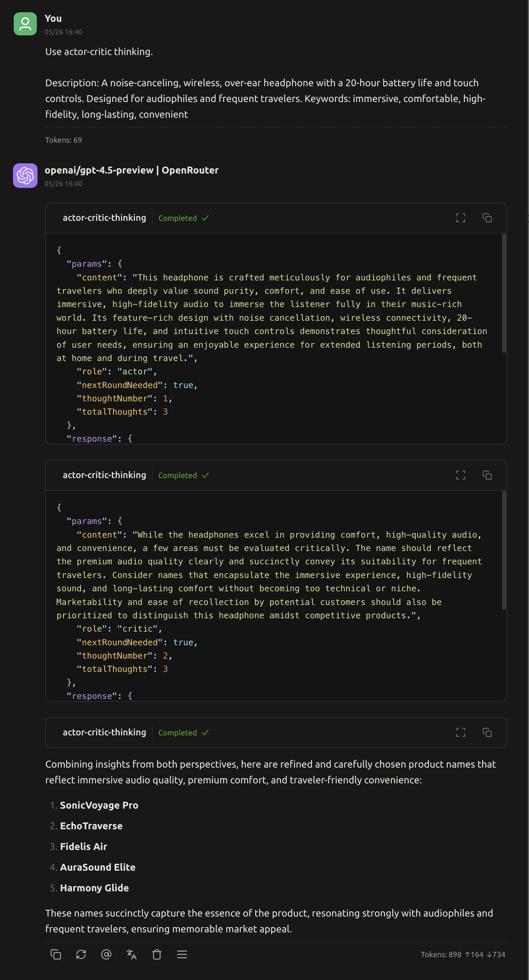Select the 'Harmony Glide' list item

tap(94, 887)
